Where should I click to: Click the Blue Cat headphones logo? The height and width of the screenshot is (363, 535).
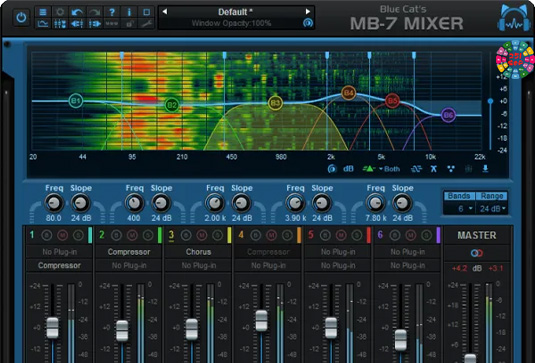(x=514, y=19)
